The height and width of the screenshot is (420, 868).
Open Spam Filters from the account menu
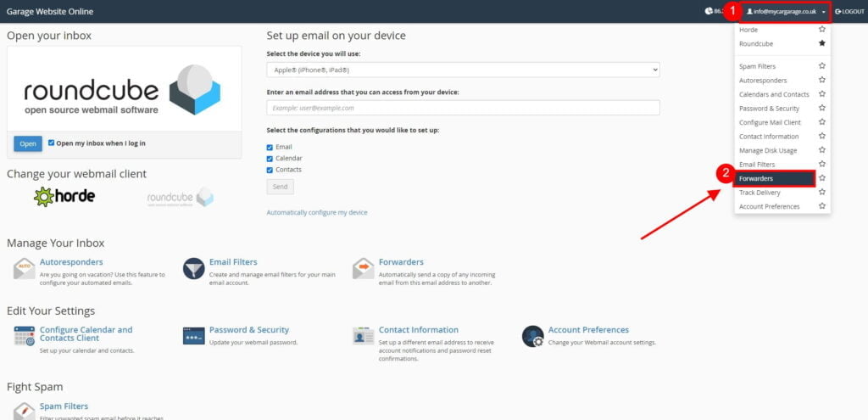click(x=757, y=66)
